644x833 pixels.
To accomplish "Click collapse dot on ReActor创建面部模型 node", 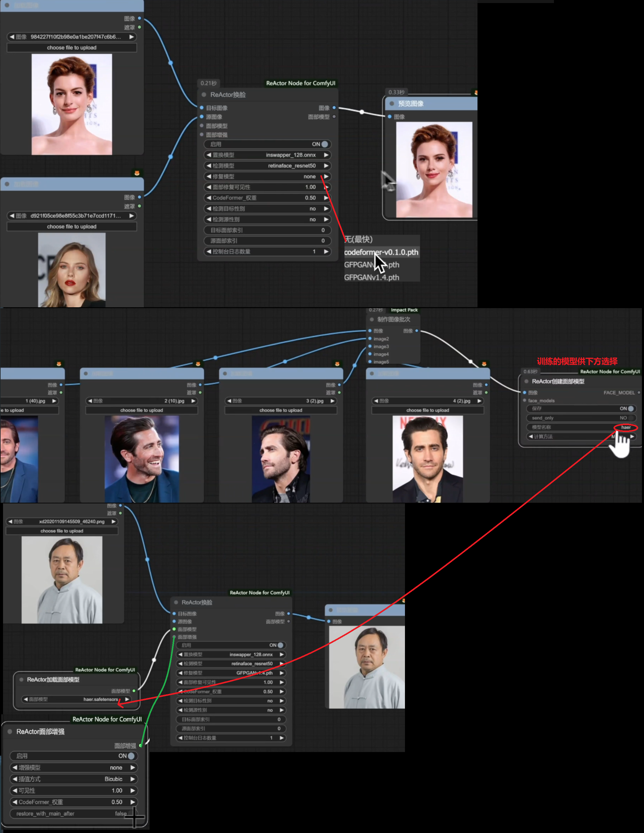I will tap(526, 381).
